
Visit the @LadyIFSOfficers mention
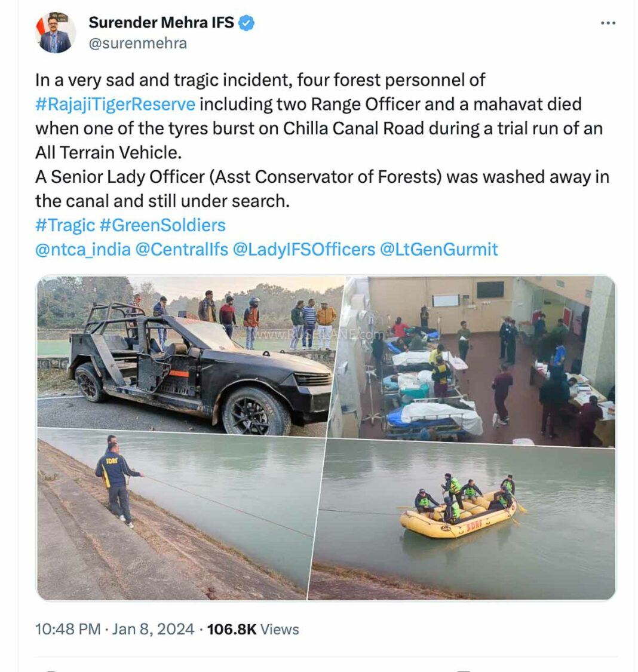tap(304, 250)
